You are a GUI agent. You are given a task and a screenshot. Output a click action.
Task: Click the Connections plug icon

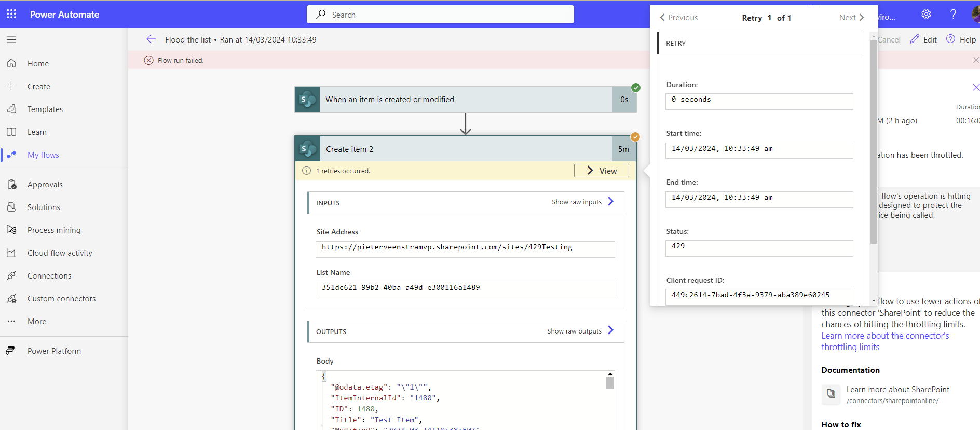click(x=11, y=275)
